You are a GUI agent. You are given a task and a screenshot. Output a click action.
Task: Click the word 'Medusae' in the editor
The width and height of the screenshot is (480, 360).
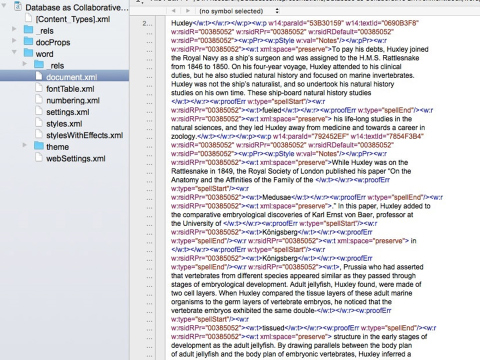tap(277, 197)
